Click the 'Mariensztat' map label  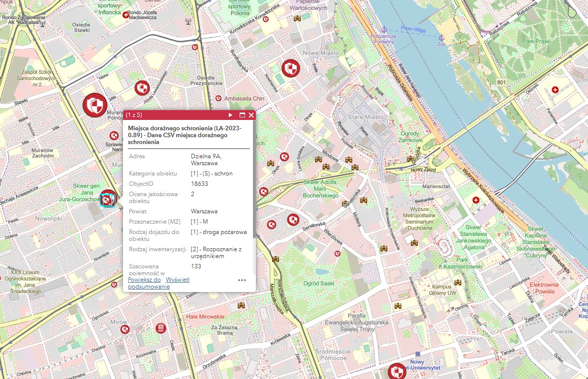click(x=436, y=186)
